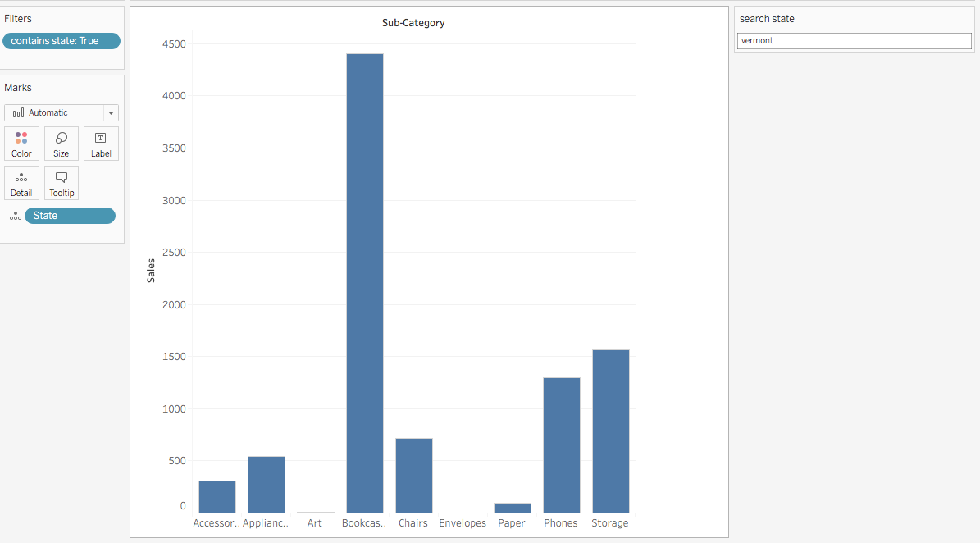Click the Accessories bar in chart
This screenshot has width=980, height=543.
point(217,496)
